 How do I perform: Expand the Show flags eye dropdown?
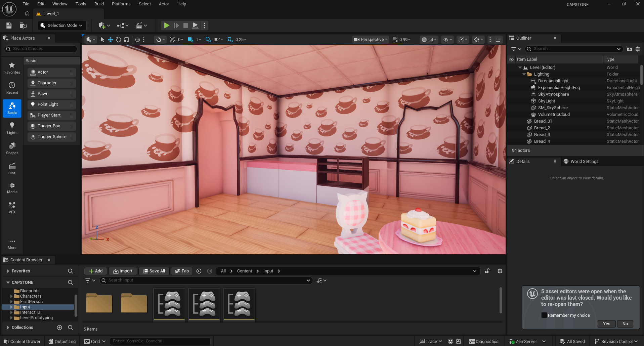click(447, 40)
